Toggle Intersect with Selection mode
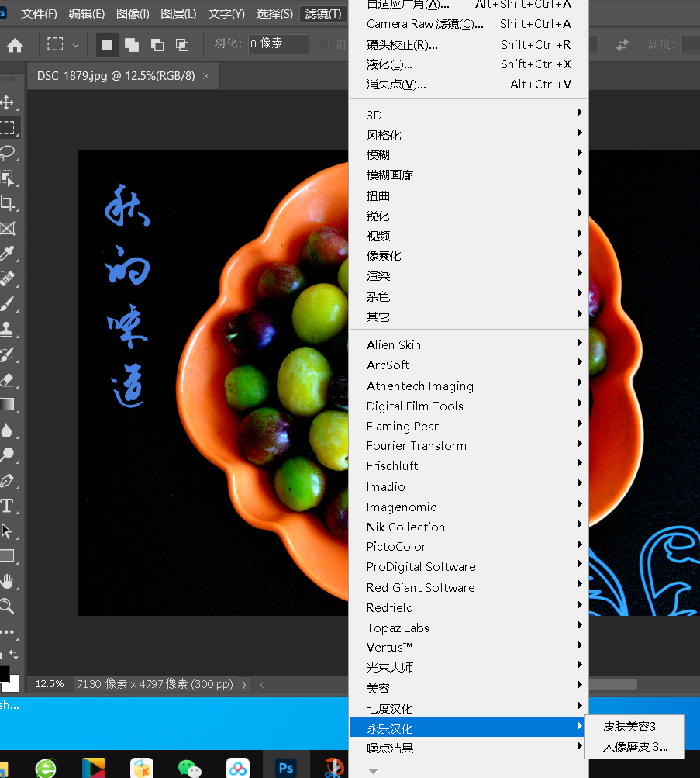The height and width of the screenshot is (778, 700). [x=181, y=45]
